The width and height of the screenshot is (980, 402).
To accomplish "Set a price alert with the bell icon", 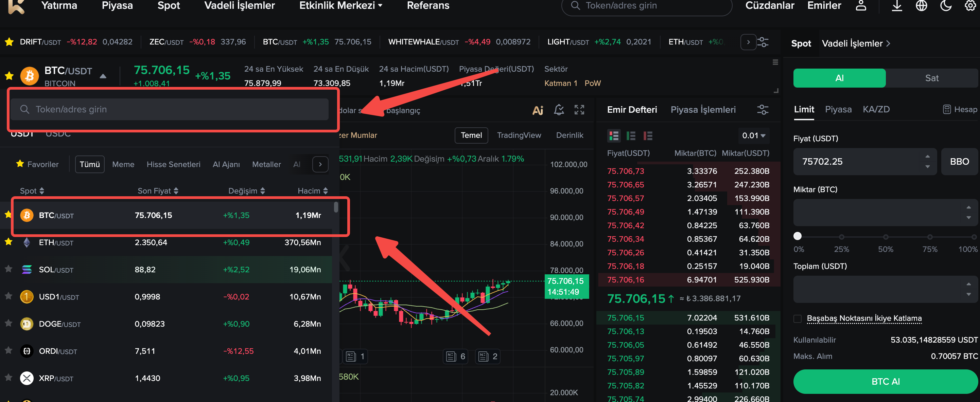I will (559, 110).
